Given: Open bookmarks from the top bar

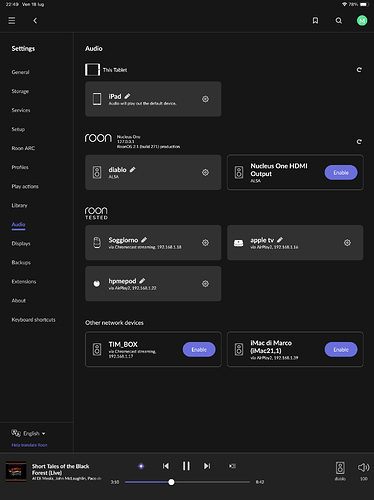Looking at the screenshot, I should click(315, 21).
